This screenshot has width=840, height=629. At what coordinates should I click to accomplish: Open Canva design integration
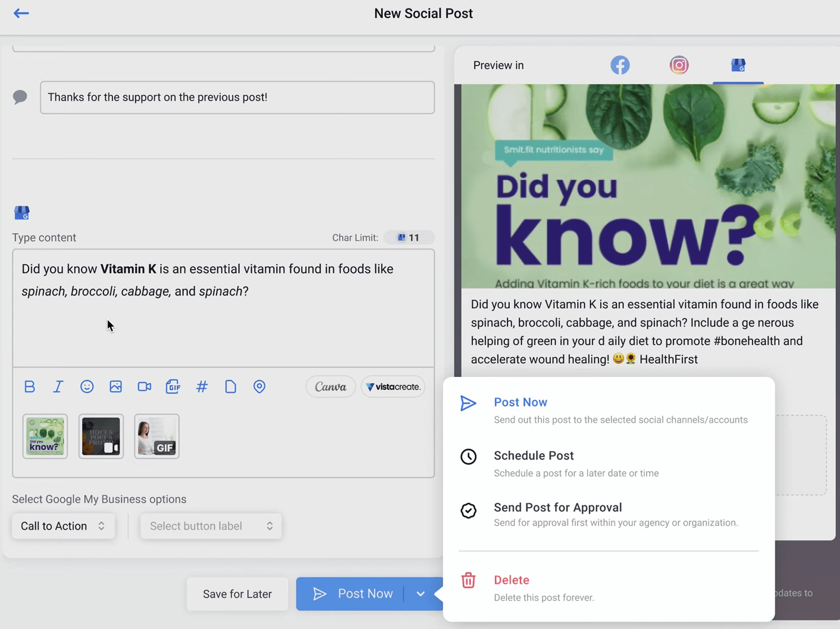coord(331,386)
